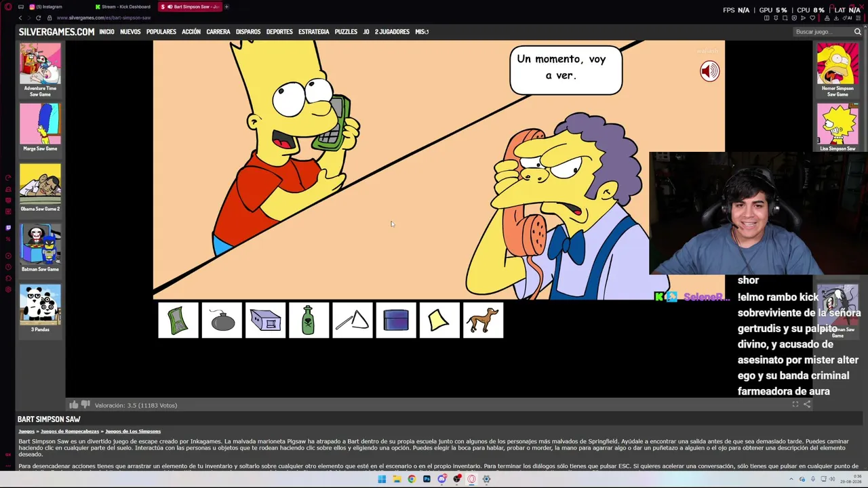The height and width of the screenshot is (488, 868).
Task: Open the ACCIÓN category menu
Action: point(191,32)
